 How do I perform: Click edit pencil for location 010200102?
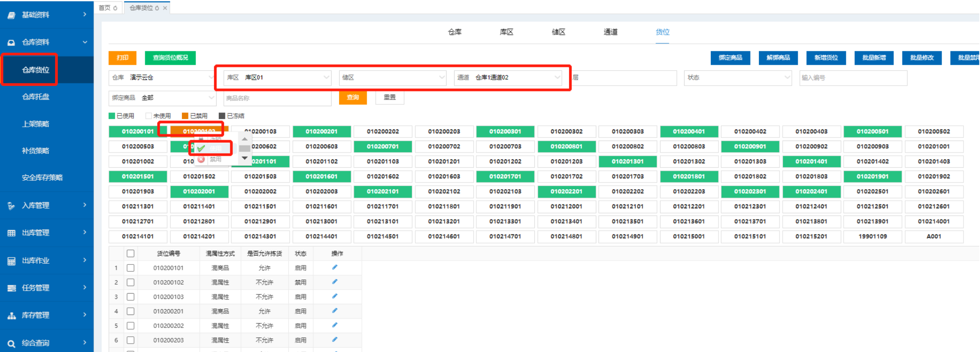(x=335, y=282)
